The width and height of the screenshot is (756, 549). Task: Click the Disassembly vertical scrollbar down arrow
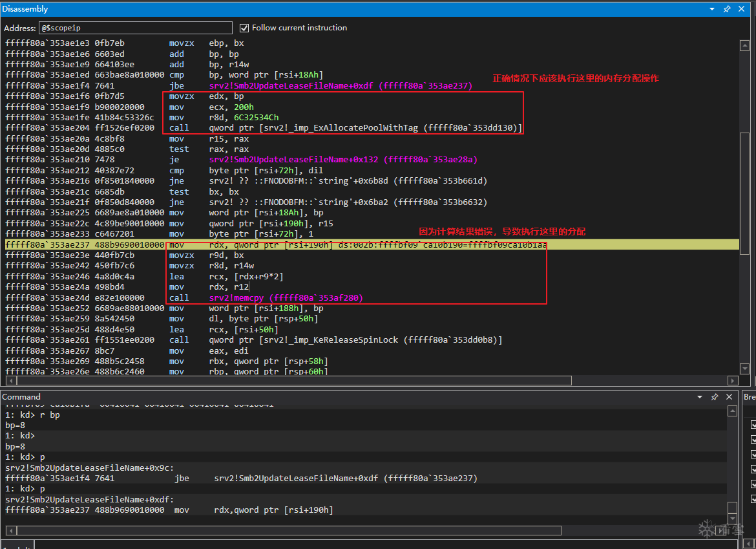click(x=744, y=369)
